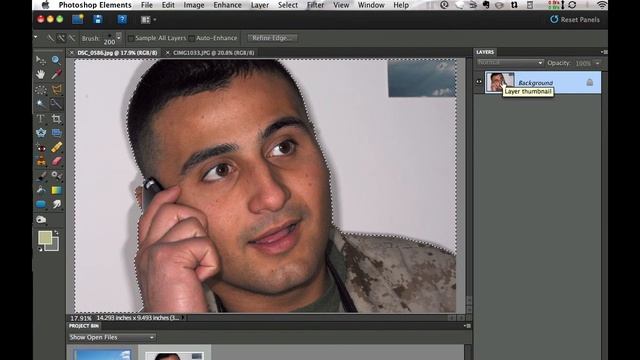640x360 pixels.
Task: Select the Paint Bucket tool
Action: pyautogui.click(x=41, y=190)
